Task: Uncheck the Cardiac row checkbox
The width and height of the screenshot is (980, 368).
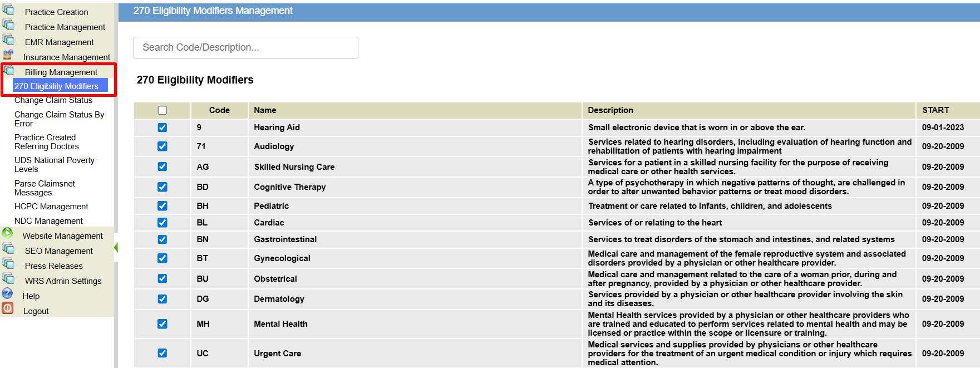Action: 162,223
